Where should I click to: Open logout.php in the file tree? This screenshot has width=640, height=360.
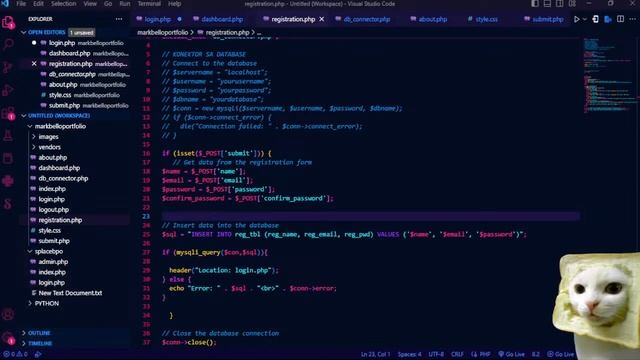[53, 210]
